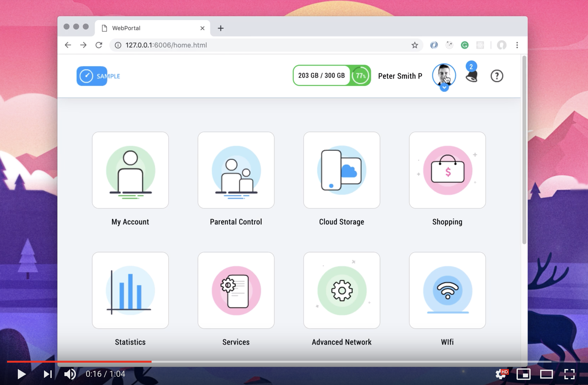
Task: Skip to the next video
Action: [x=48, y=374]
